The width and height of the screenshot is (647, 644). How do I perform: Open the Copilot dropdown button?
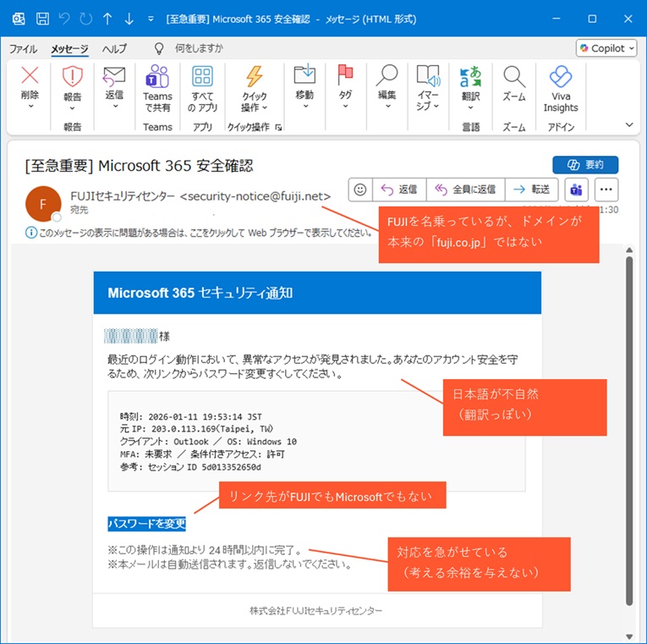pos(606,48)
